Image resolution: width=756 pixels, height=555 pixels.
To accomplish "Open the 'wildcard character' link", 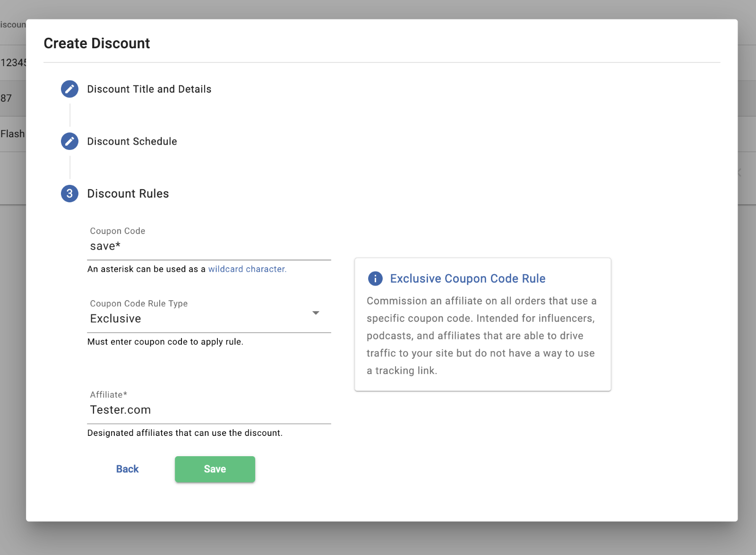I will [x=247, y=269].
